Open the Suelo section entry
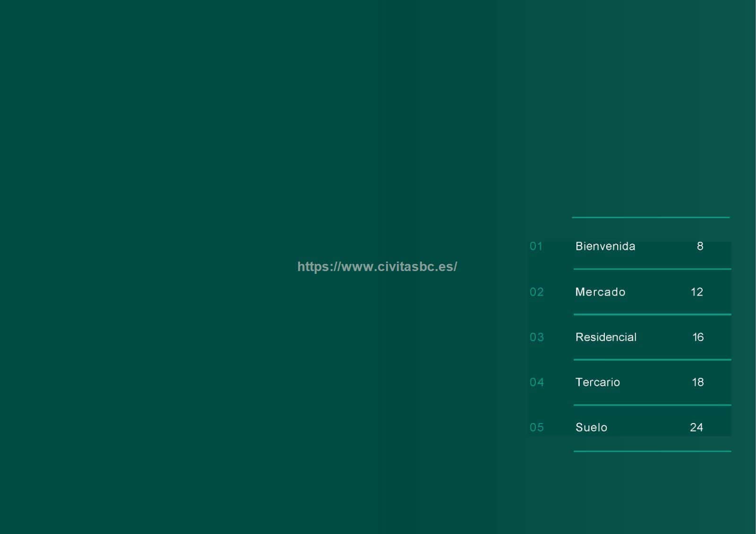This screenshot has width=756, height=534. (591, 428)
